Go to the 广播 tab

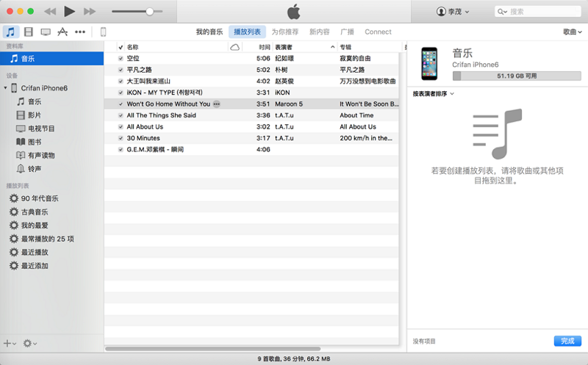pos(347,32)
